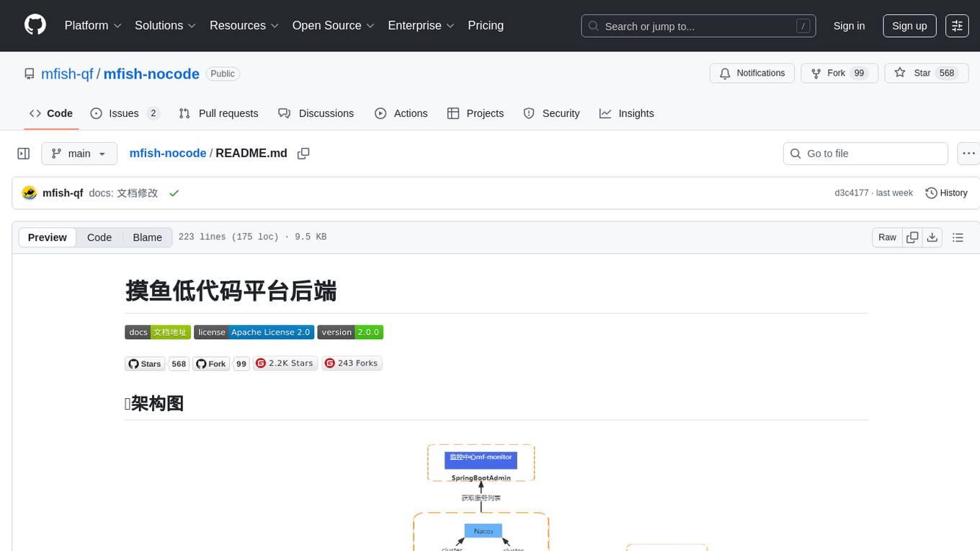
Task: Copy the file path with the copy icon
Action: 303,154
